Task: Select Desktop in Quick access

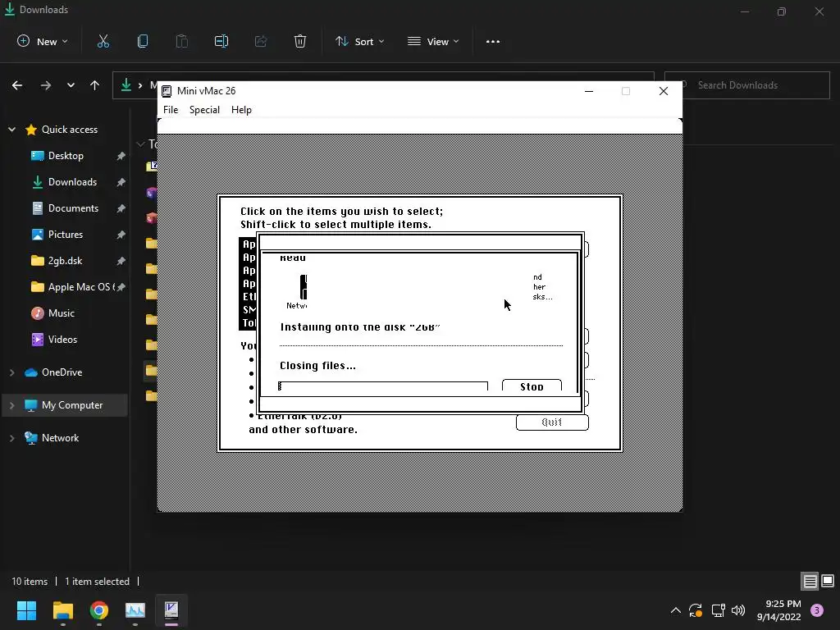Action: [x=66, y=156]
